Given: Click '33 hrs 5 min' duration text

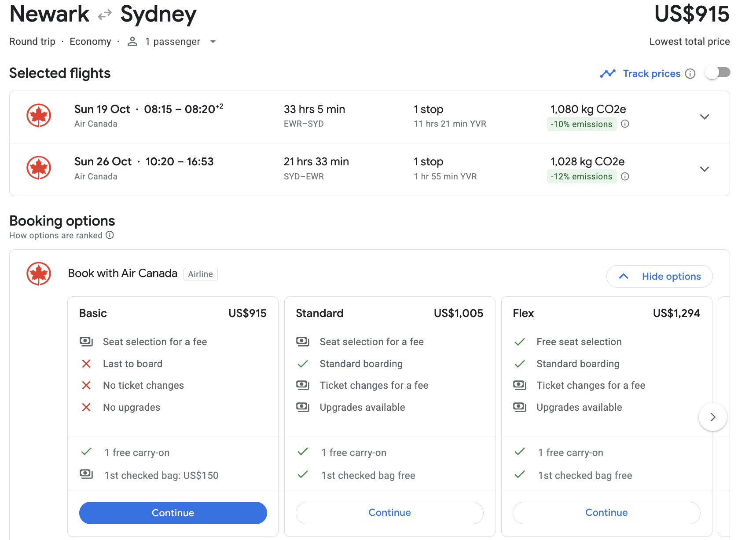Looking at the screenshot, I should [x=314, y=109].
